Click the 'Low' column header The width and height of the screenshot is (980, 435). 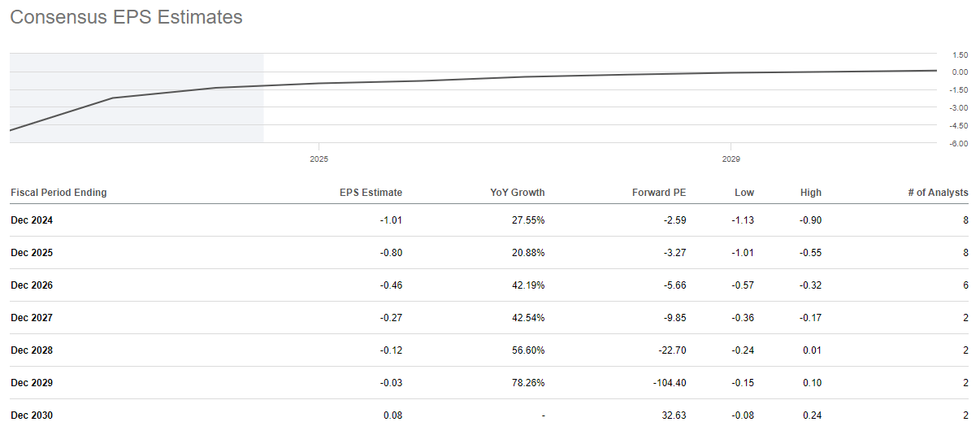744,193
